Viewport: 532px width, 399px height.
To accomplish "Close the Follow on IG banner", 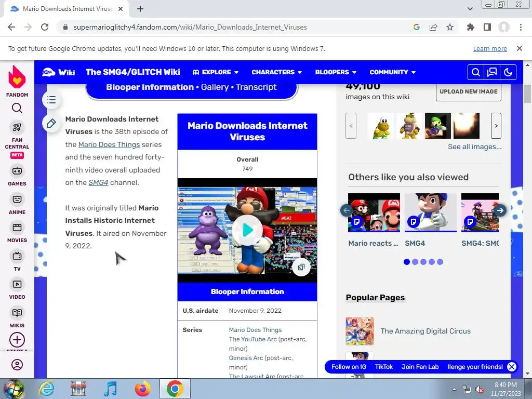I will pos(512,367).
